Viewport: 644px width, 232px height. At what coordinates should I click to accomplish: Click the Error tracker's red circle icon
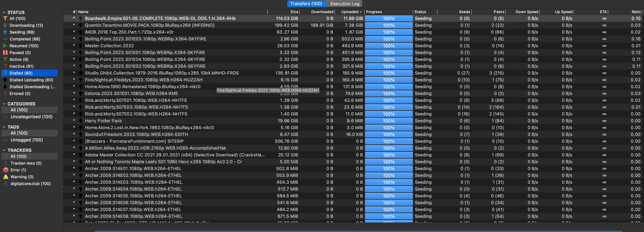tap(6, 170)
